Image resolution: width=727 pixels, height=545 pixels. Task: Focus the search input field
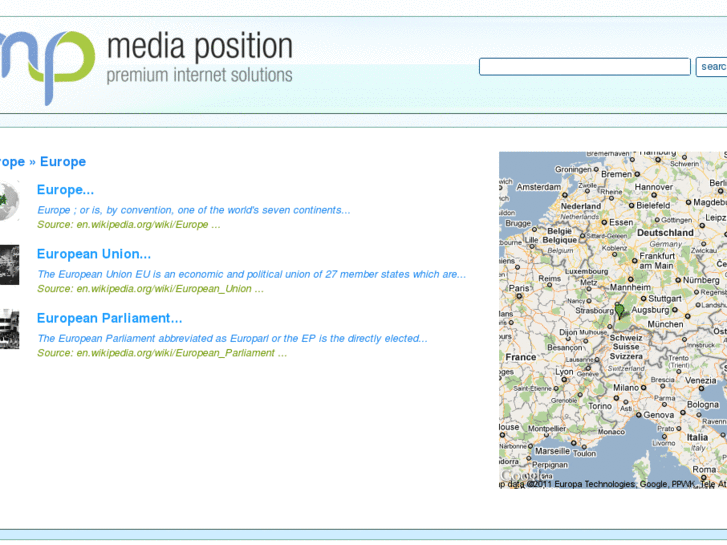(585, 67)
